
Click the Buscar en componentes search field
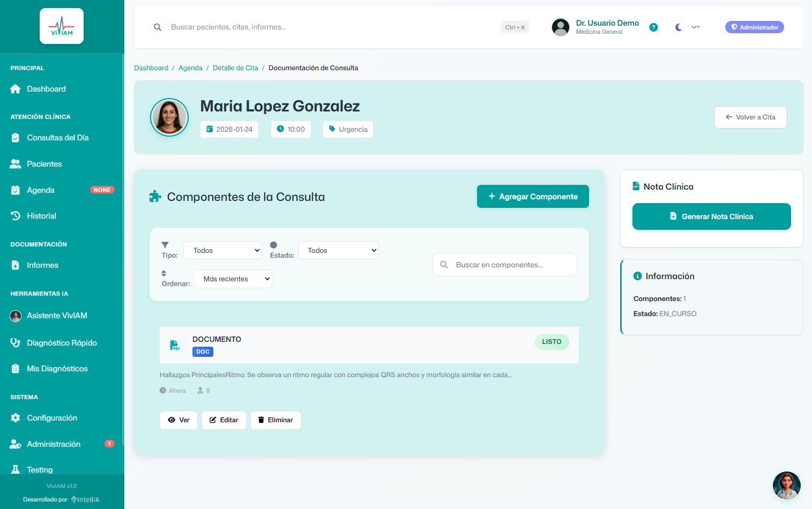coord(504,264)
